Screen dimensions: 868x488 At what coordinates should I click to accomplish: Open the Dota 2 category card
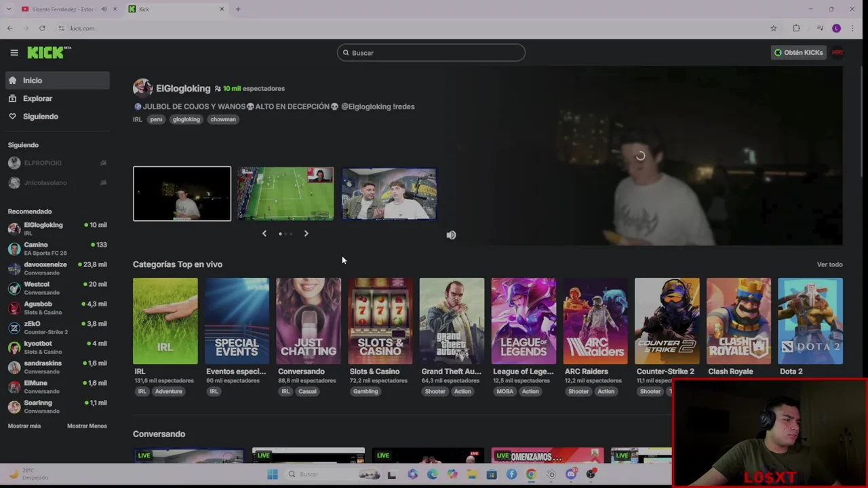[x=810, y=321]
